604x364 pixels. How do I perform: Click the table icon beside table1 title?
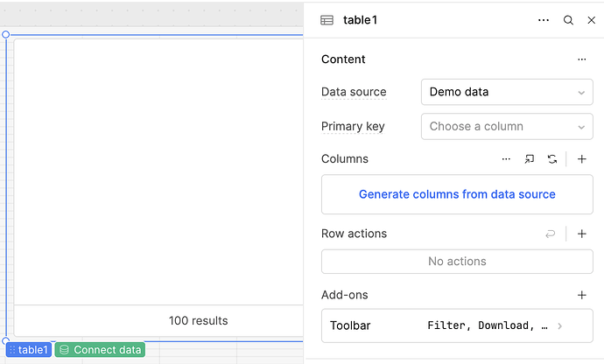(327, 20)
